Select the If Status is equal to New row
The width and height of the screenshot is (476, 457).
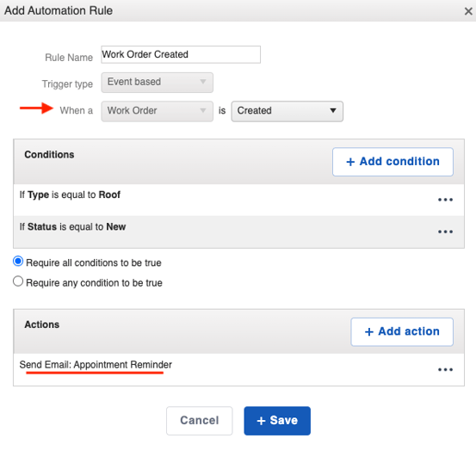[238, 232]
